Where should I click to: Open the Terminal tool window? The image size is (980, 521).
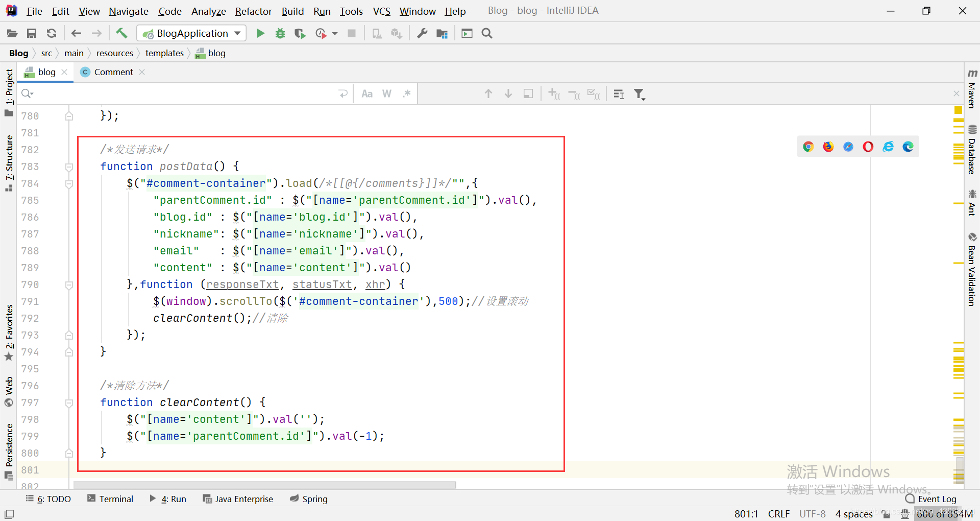click(110, 499)
